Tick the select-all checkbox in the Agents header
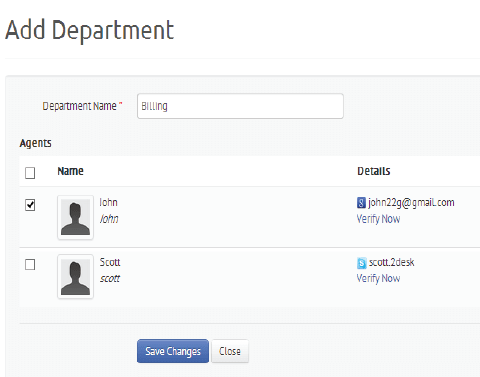The image size is (480, 377). click(x=30, y=173)
